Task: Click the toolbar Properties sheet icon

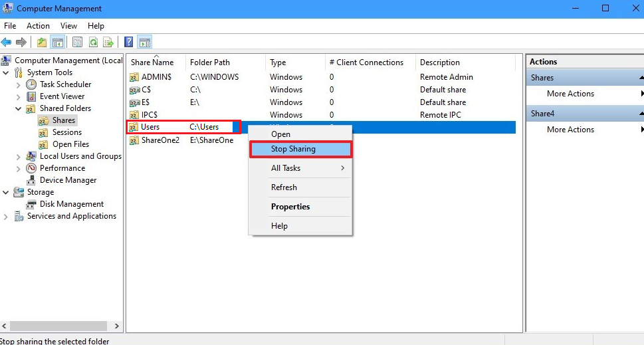Action: point(78,42)
